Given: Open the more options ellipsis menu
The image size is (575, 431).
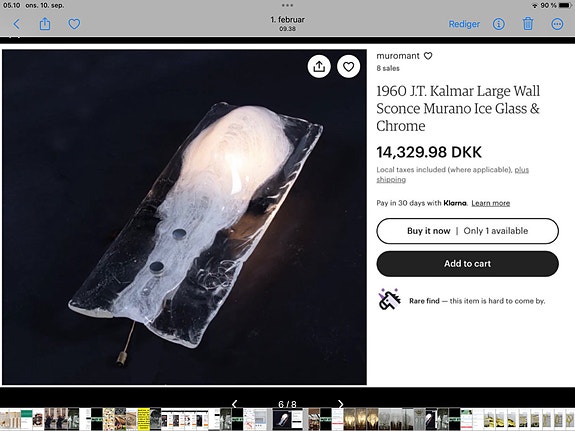Looking at the screenshot, I should [x=557, y=24].
